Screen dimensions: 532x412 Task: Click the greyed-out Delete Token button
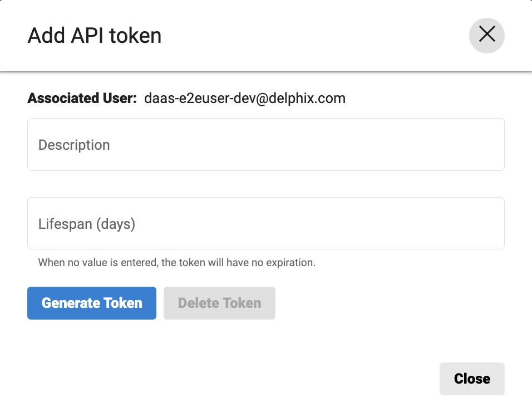pyautogui.click(x=219, y=303)
